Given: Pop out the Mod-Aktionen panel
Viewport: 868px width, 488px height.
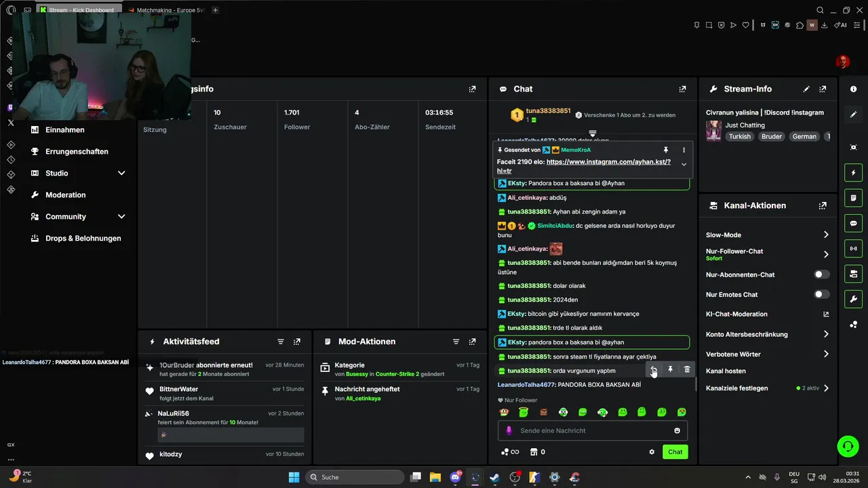Looking at the screenshot, I should 473,342.
